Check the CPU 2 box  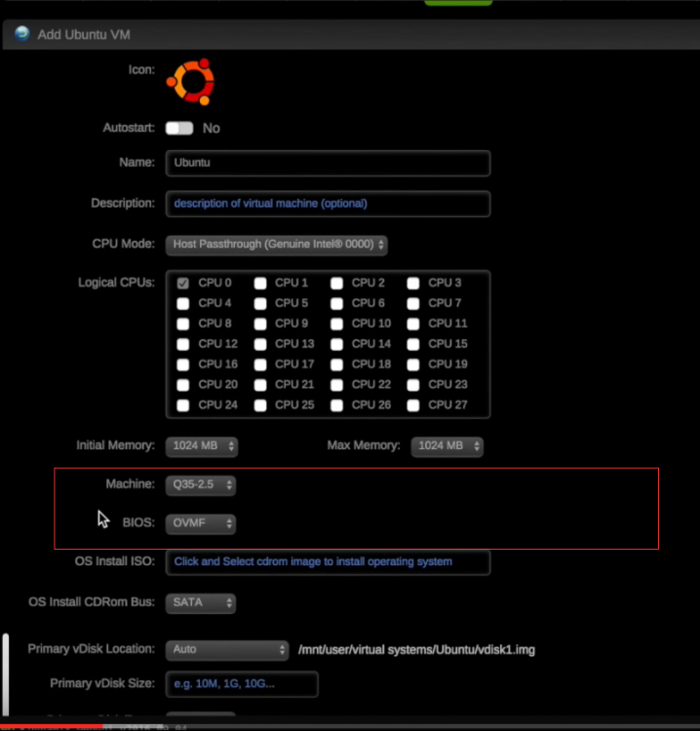336,283
